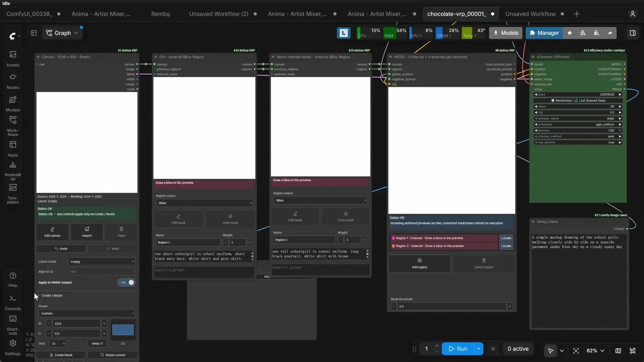Click the Region 1 pink color swatch
The image size is (644, 362).
pos(393,238)
